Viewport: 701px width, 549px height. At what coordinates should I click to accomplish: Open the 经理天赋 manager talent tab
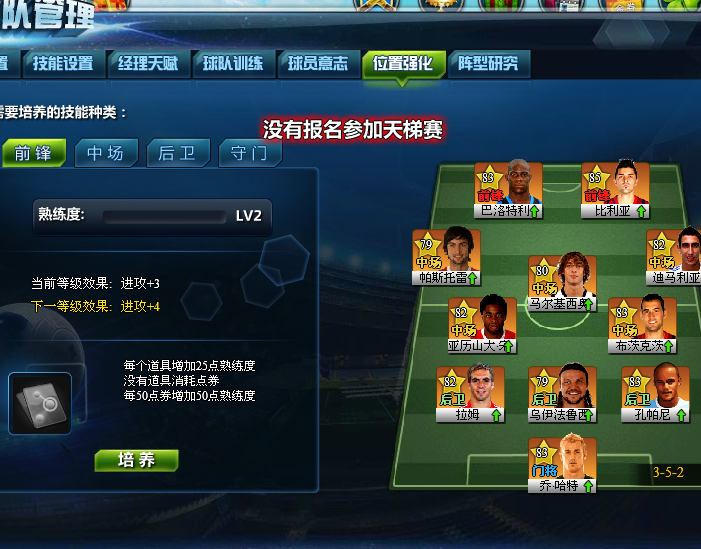point(148,63)
